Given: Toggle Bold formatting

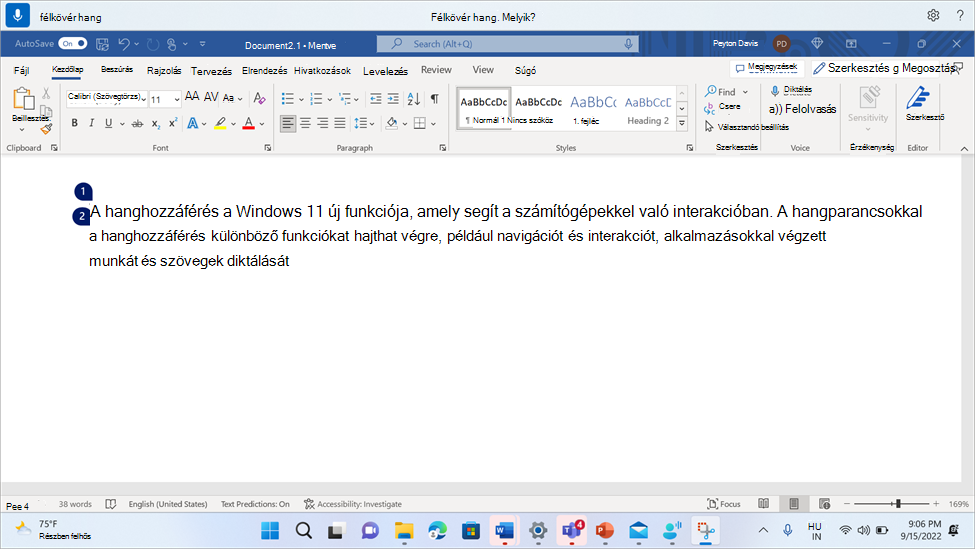Looking at the screenshot, I should (75, 122).
